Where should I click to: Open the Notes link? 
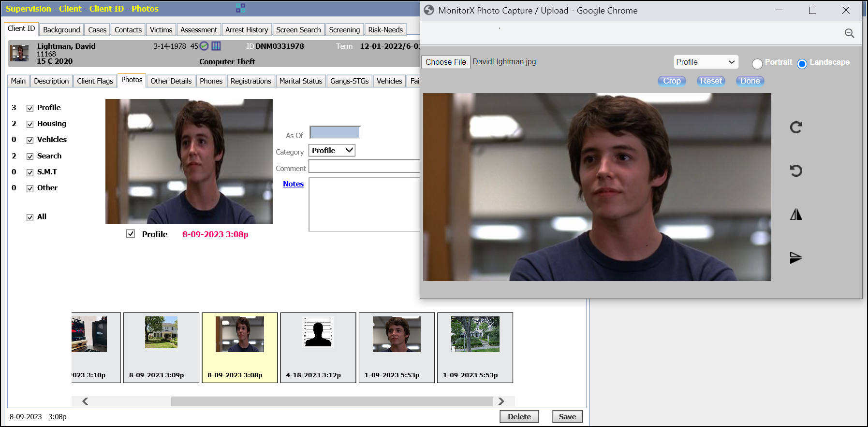click(293, 184)
